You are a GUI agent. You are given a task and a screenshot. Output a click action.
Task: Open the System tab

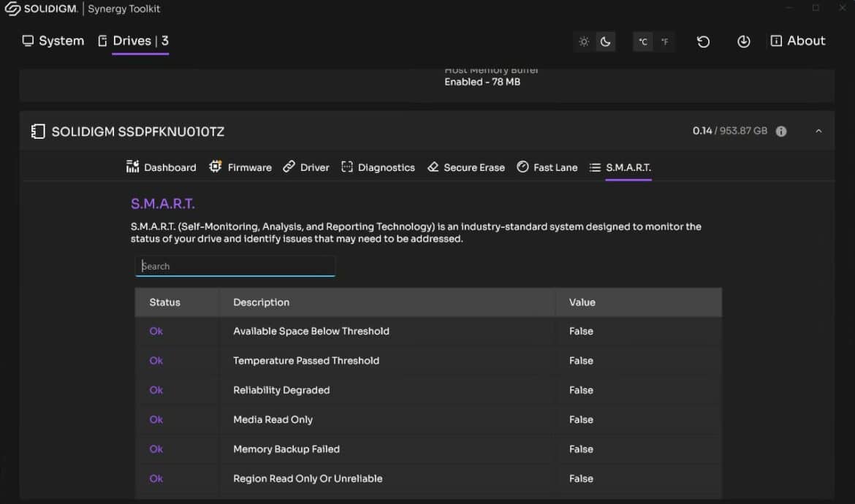pos(53,41)
